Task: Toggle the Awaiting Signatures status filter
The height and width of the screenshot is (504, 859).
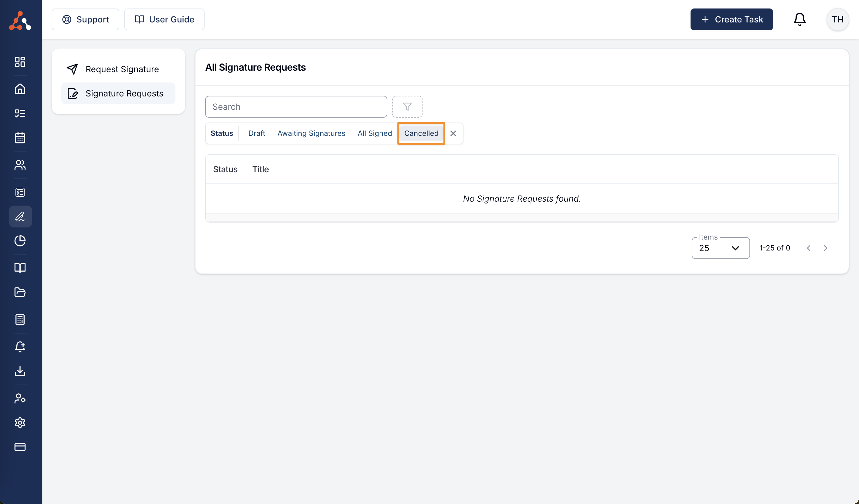Action: point(311,133)
